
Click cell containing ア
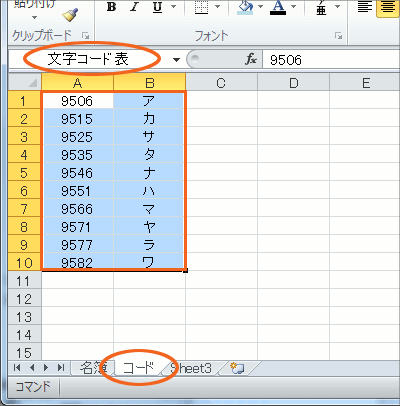149,100
